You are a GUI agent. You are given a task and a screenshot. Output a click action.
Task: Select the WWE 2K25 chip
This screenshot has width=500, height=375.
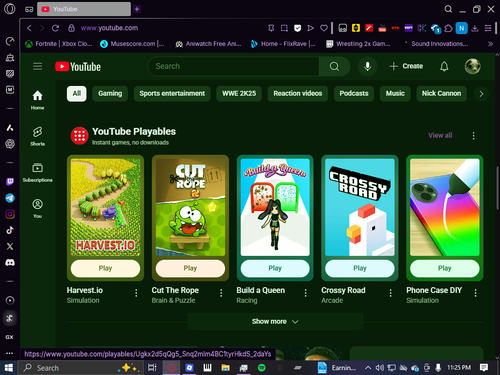[239, 93]
